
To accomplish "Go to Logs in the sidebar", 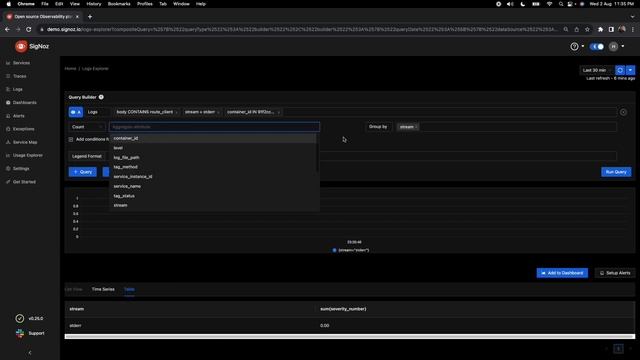I will [x=18, y=89].
